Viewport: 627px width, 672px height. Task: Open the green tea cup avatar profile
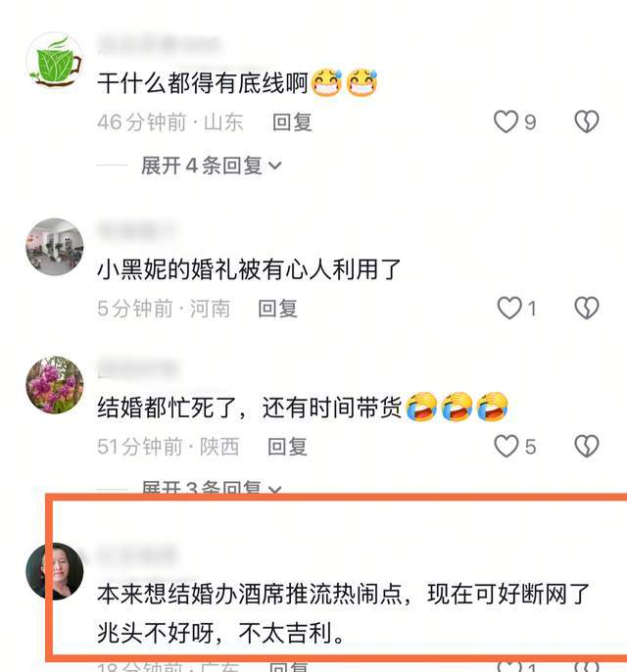pyautogui.click(x=55, y=61)
